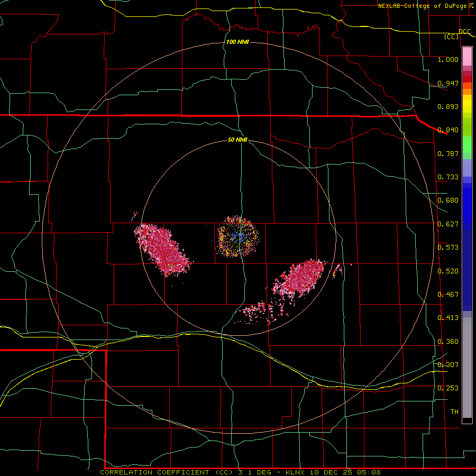Click the 0.413 legend value
Viewport: 476px width, 476px height.
pyautogui.click(x=448, y=318)
